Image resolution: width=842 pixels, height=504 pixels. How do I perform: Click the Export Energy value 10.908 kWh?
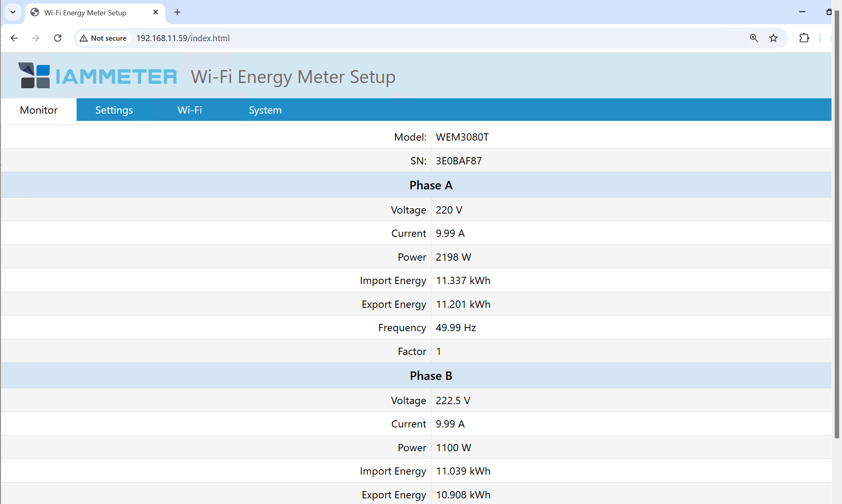(x=463, y=495)
